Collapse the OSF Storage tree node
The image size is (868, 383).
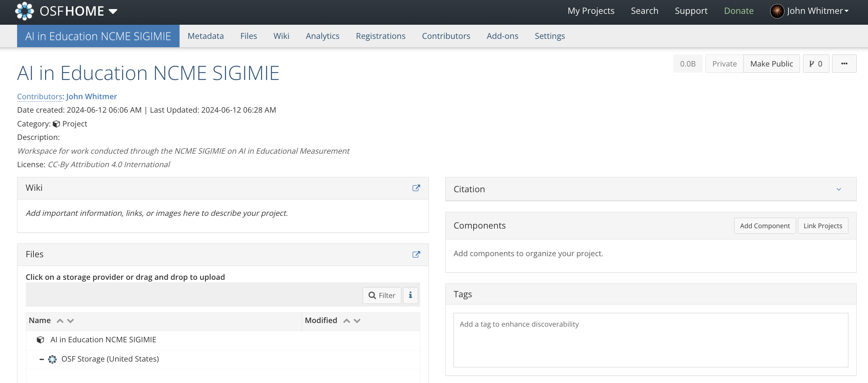[42, 359]
